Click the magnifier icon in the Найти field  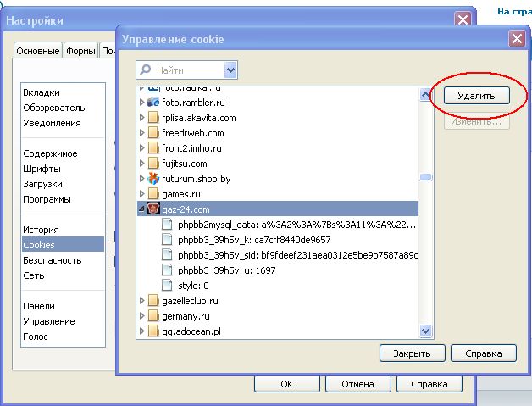(147, 70)
